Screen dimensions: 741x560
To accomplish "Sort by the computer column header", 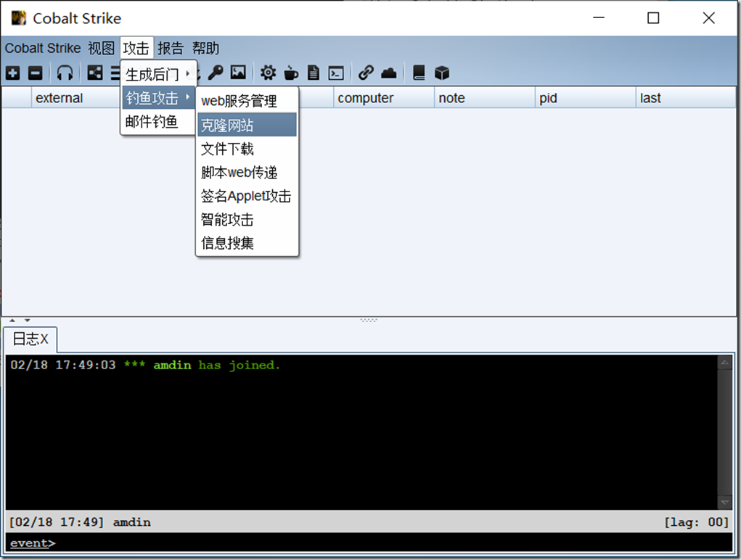I will (384, 98).
